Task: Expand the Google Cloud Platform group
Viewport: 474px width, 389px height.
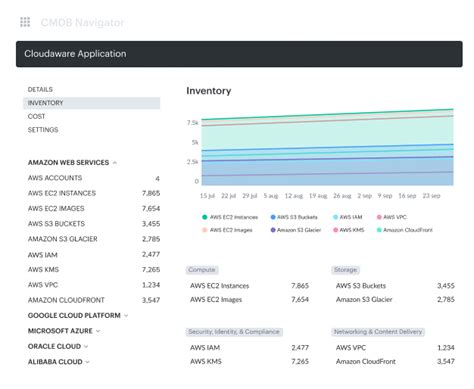Action: pos(78,315)
